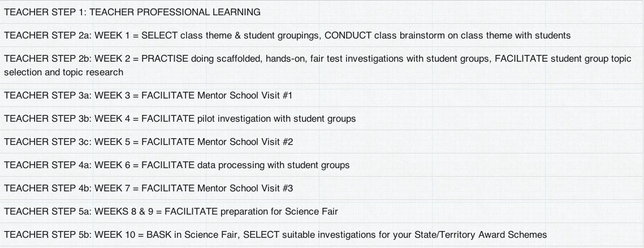The height and width of the screenshot is (248, 644).
Task: Open Teacher Step 4b Mentor School Visit #3
Action: coord(322,189)
